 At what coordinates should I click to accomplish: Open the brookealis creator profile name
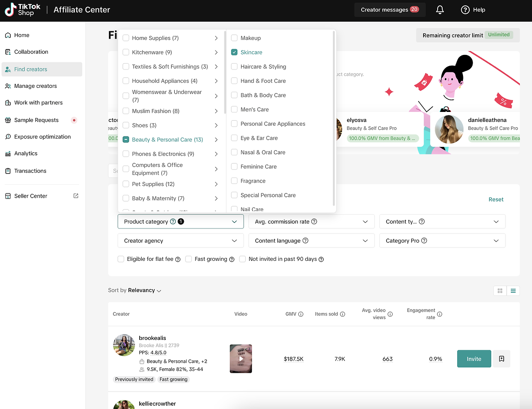153,338
